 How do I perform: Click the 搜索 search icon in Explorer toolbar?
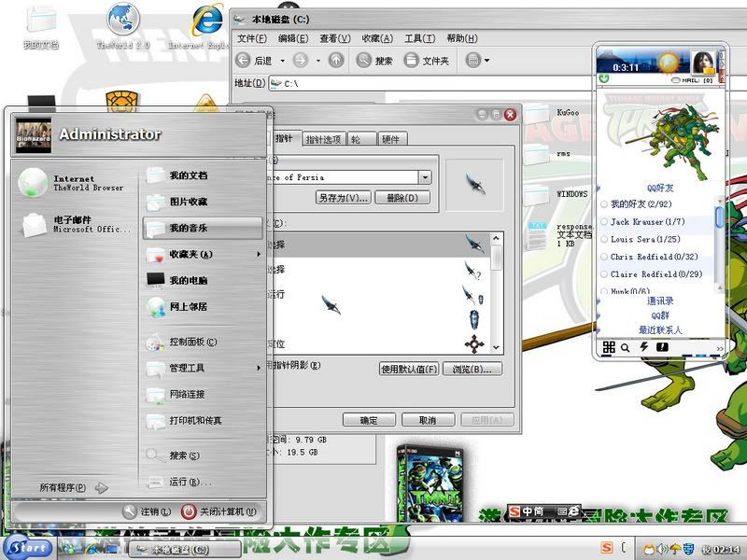coord(373,61)
